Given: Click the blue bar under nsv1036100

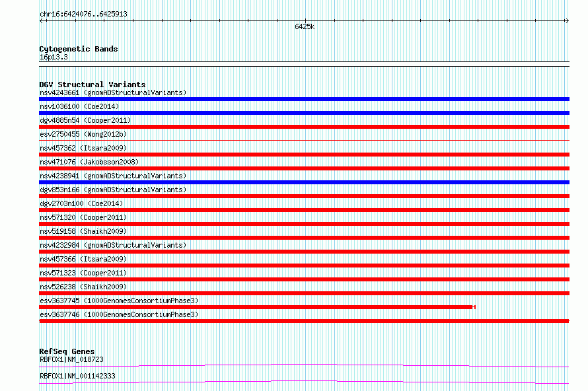Looking at the screenshot, I should click(x=304, y=113).
